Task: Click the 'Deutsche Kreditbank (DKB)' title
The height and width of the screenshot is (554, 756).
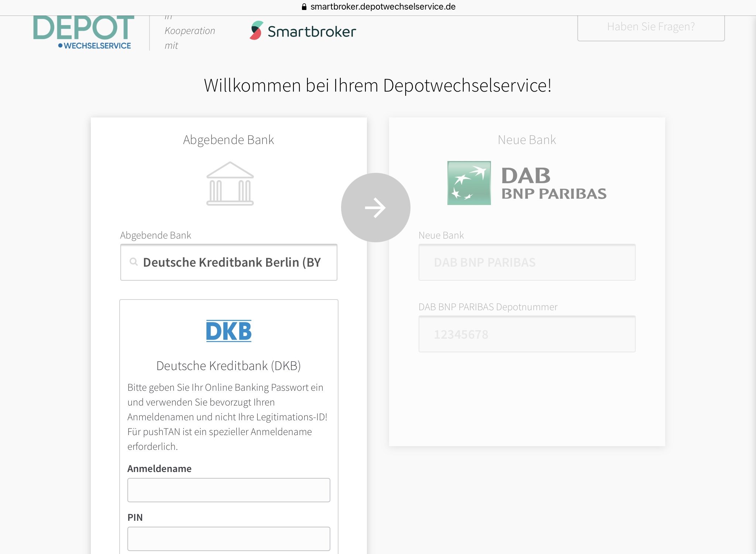Action: tap(228, 366)
